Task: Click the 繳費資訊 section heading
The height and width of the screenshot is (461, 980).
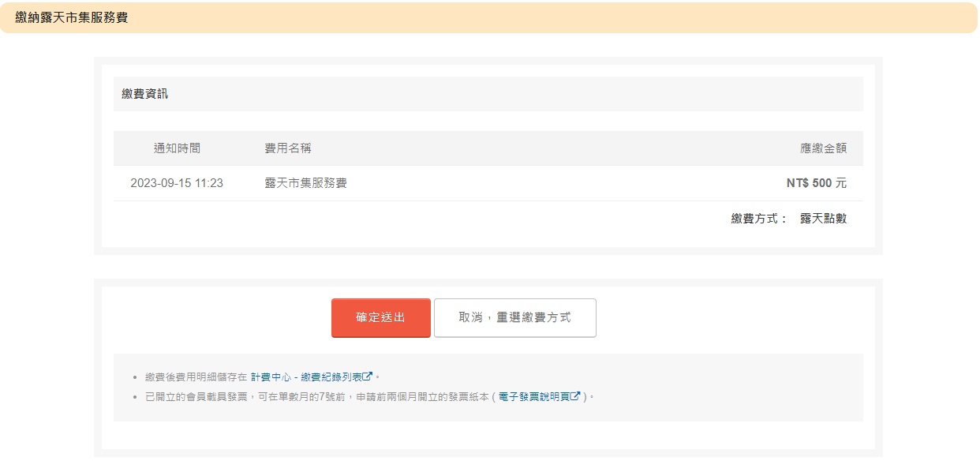Action: point(145,94)
